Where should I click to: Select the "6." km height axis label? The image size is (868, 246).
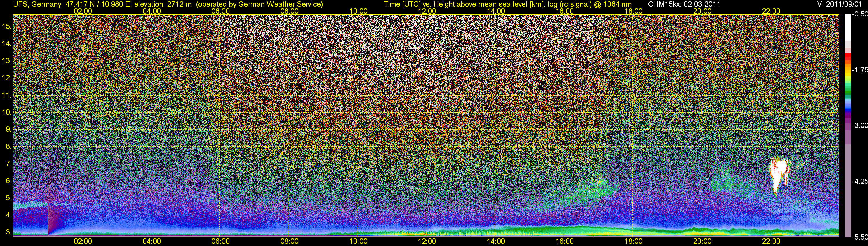click(x=9, y=181)
